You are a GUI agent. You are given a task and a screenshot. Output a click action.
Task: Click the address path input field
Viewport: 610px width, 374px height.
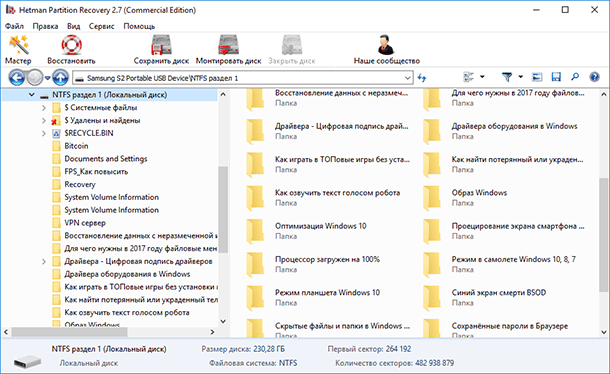[x=242, y=78]
